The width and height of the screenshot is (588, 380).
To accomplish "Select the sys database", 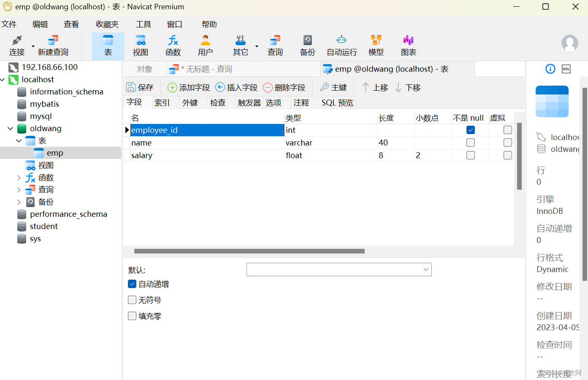I will [x=35, y=239].
